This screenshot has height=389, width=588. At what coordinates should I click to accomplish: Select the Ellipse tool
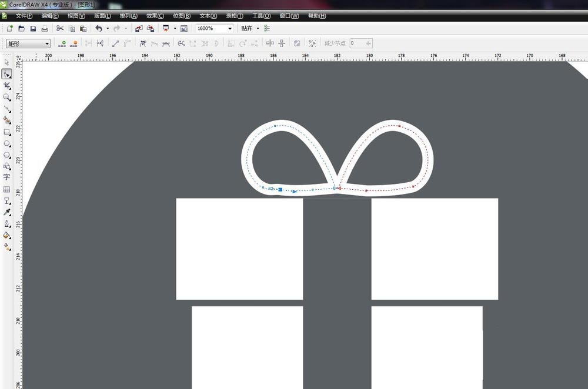point(6,143)
